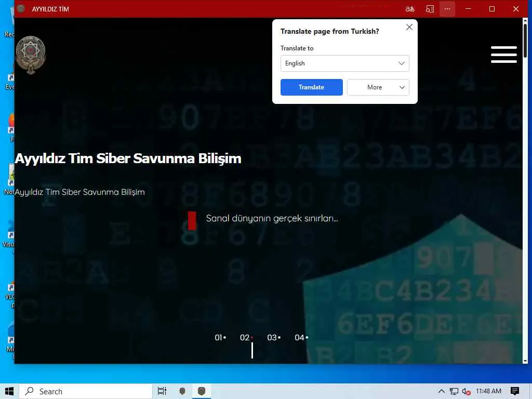This screenshot has width=532, height=399.
Task: Expand the More options dropdown
Action: pos(378,87)
